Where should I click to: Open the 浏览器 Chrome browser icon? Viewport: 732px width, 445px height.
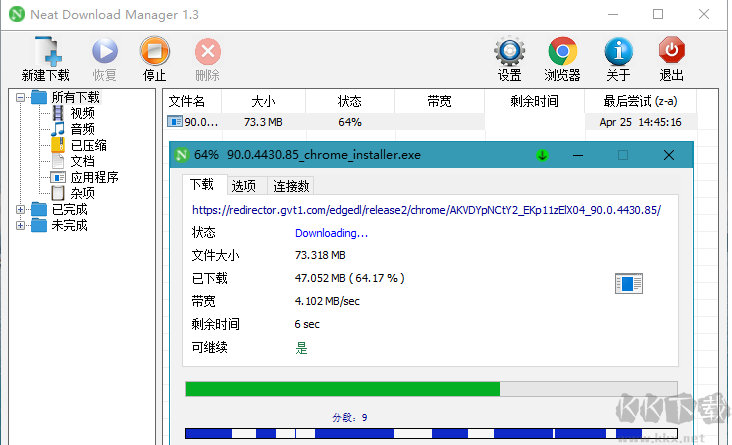click(563, 51)
